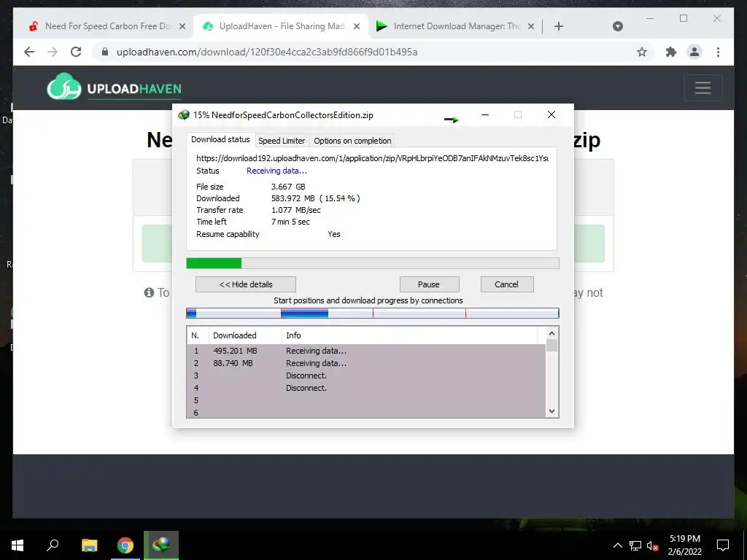Show hidden system tray icons
This screenshot has height=560, width=747.
click(x=617, y=545)
